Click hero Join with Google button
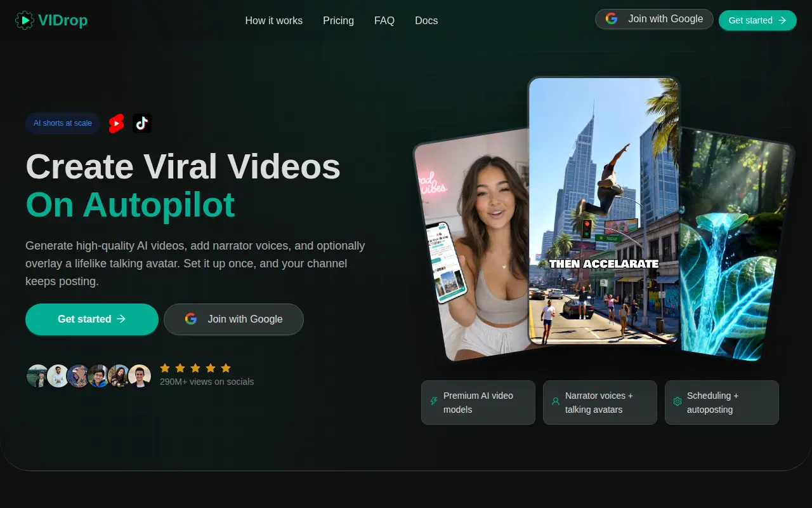The image size is (812, 508). pyautogui.click(x=233, y=319)
